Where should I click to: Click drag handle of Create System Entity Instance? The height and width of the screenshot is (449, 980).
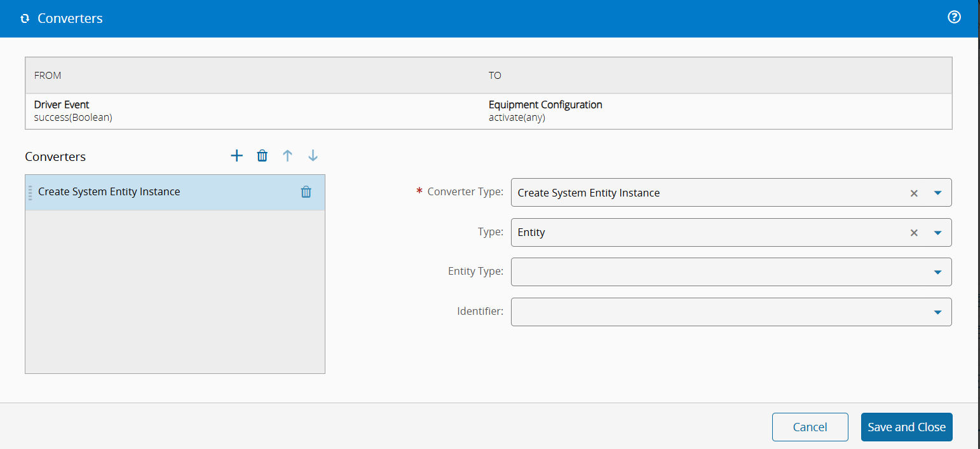[30, 192]
